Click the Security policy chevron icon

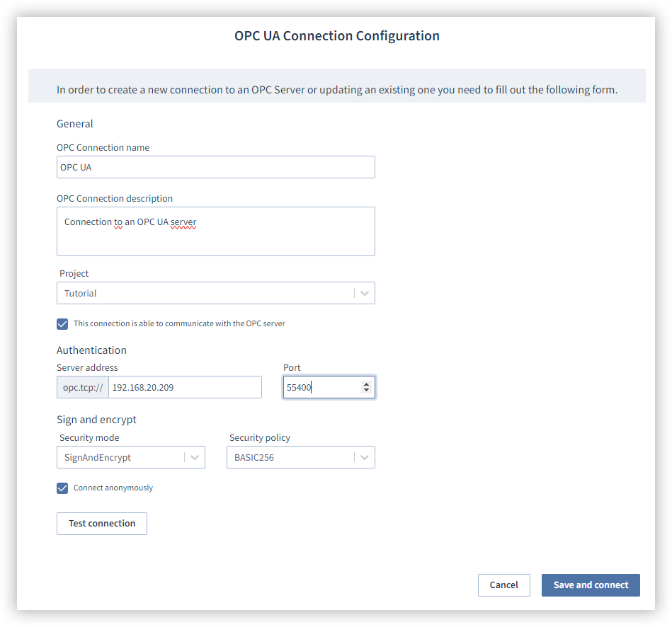tap(365, 457)
